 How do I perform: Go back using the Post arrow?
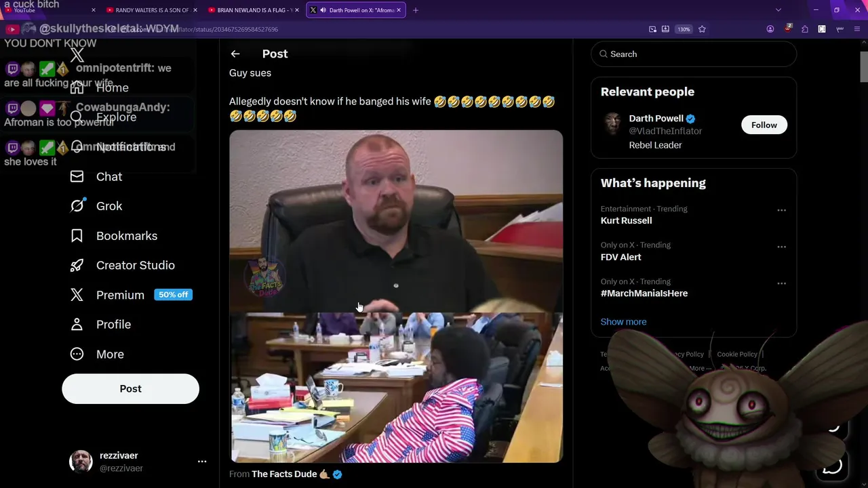(235, 54)
